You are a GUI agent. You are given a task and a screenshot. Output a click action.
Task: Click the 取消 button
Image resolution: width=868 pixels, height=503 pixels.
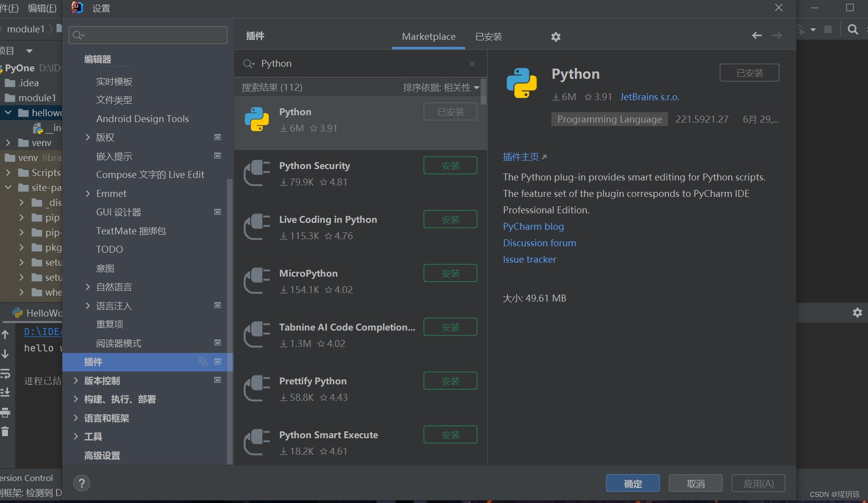(x=695, y=484)
